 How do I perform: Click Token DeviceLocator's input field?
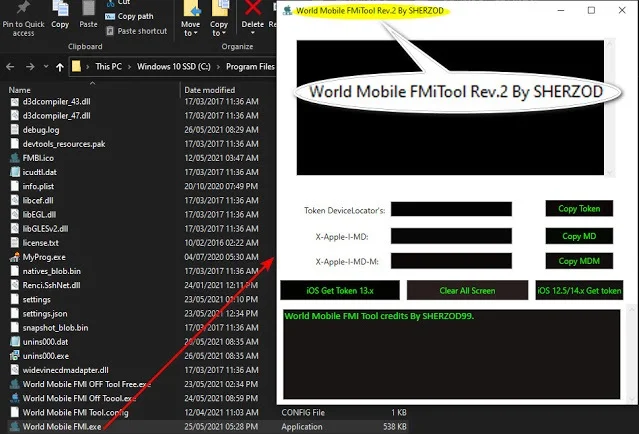(x=451, y=209)
